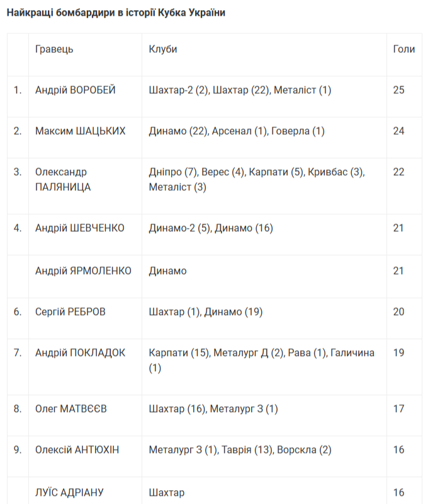Select player name Андрій ВОРОБЕЙ

[x=76, y=90]
